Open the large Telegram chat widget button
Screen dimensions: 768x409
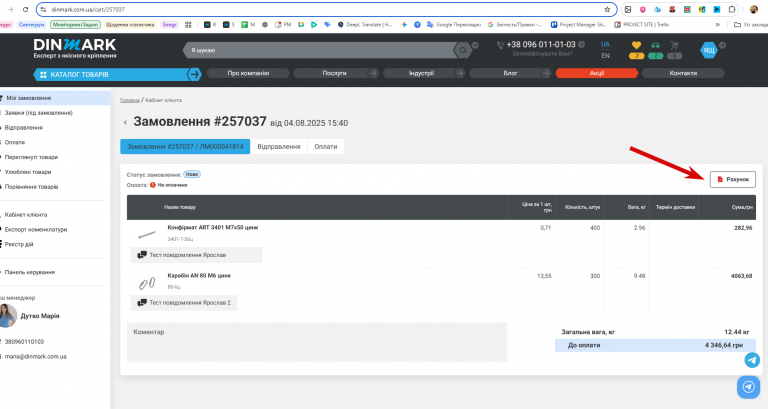point(748,387)
